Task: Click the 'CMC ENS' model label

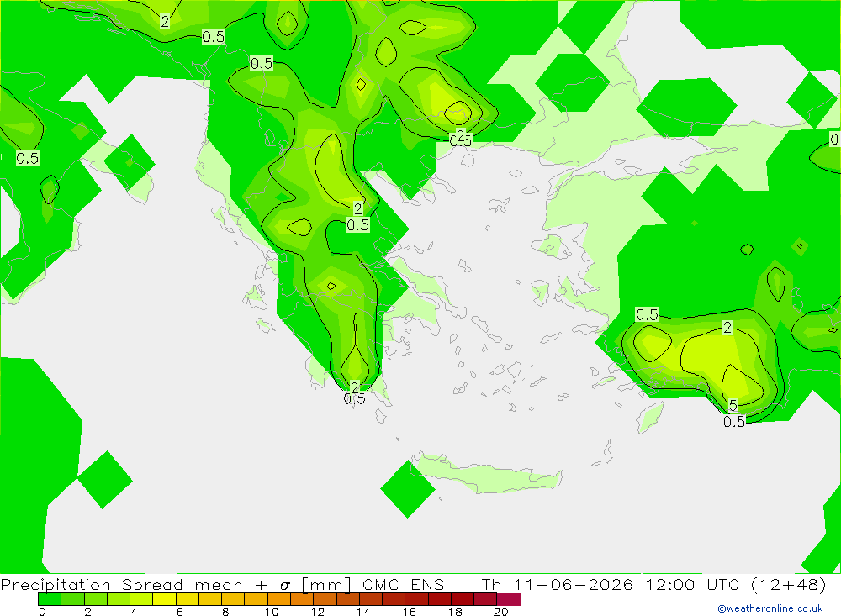Action: pyautogui.click(x=404, y=584)
